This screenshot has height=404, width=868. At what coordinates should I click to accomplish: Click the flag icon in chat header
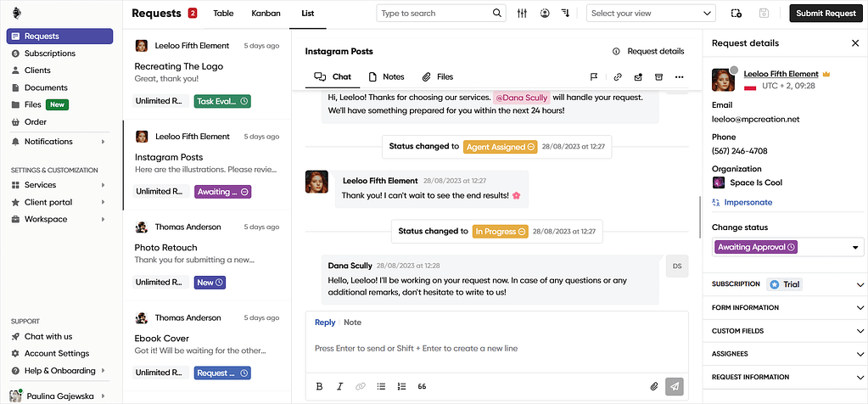click(594, 77)
